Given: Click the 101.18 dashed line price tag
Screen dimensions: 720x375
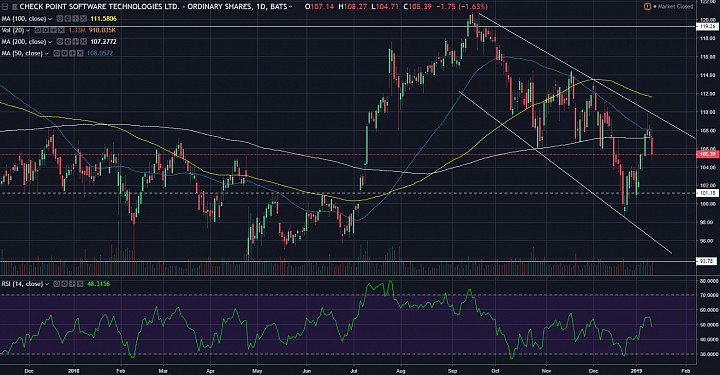Looking at the screenshot, I should coord(707,193).
